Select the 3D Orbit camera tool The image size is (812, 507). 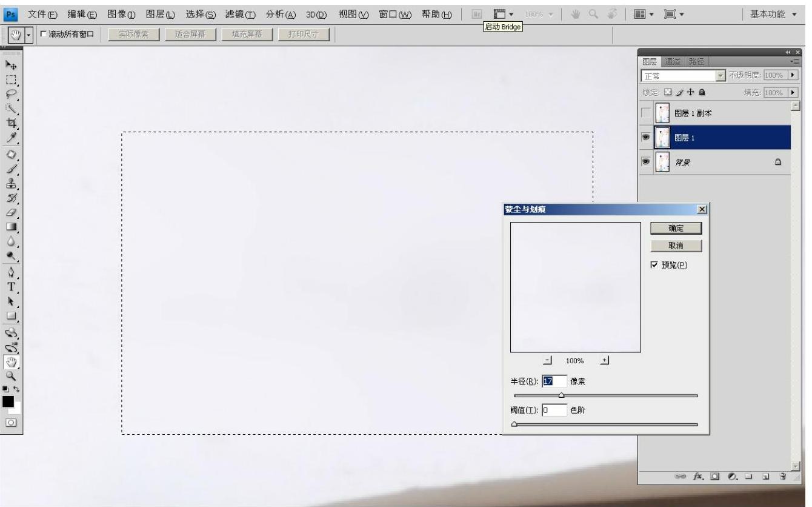(x=11, y=347)
